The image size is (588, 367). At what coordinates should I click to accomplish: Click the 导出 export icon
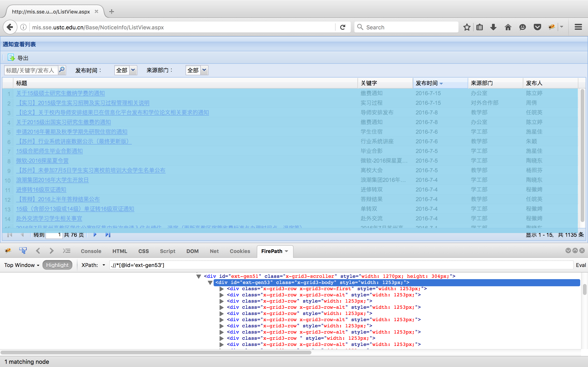pyautogui.click(x=11, y=57)
